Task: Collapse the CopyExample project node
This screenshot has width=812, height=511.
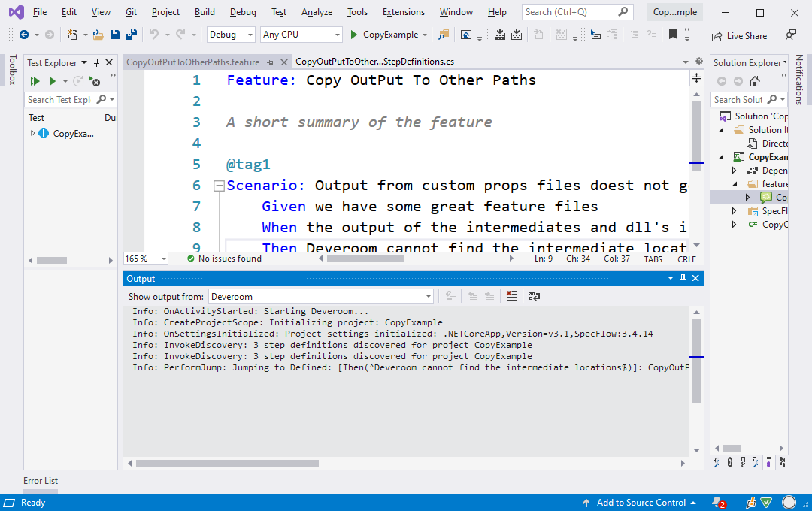Action: (x=721, y=156)
